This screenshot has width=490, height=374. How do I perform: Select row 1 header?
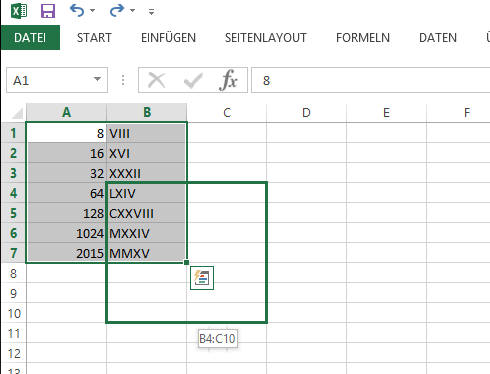point(14,133)
